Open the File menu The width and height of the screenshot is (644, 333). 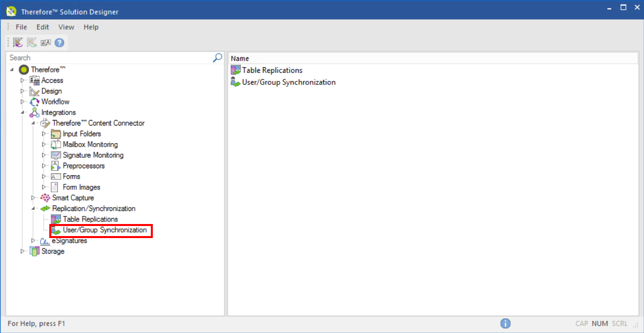21,27
